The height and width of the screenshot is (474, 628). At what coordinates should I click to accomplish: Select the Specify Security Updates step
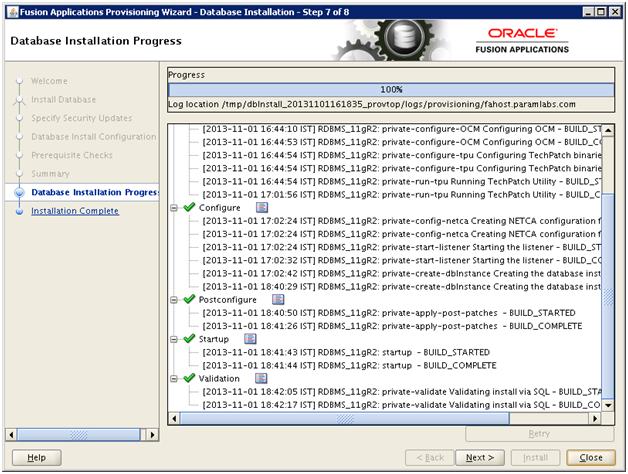[82, 118]
